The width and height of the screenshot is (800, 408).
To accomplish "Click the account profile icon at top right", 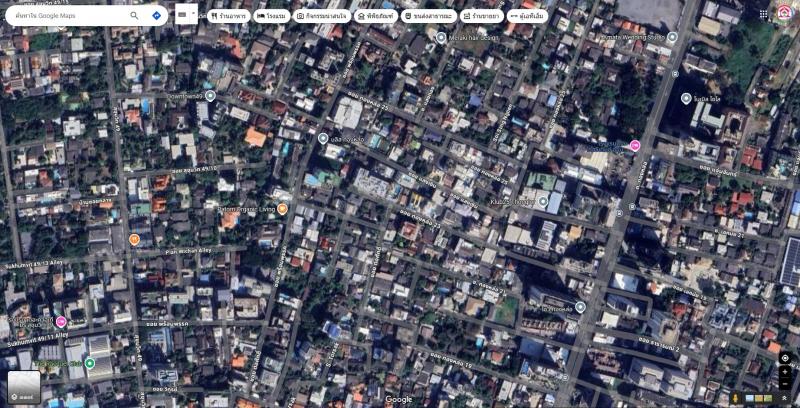I will pyautogui.click(x=784, y=13).
